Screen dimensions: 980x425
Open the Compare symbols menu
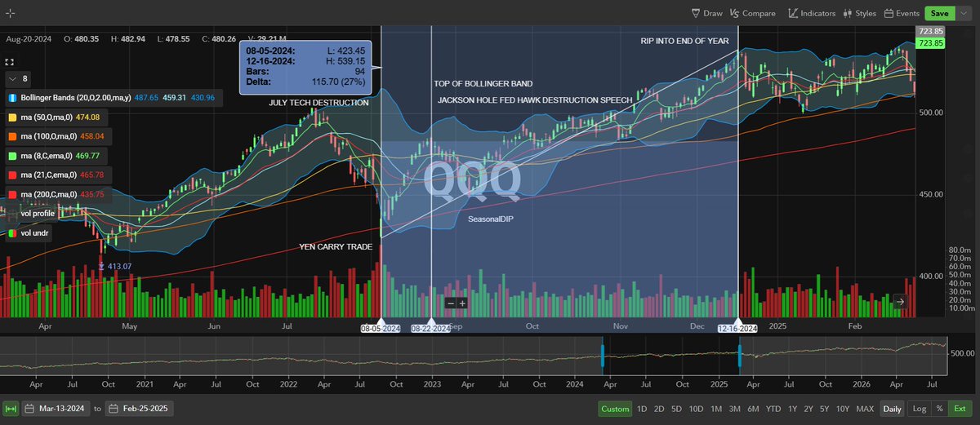(x=753, y=13)
